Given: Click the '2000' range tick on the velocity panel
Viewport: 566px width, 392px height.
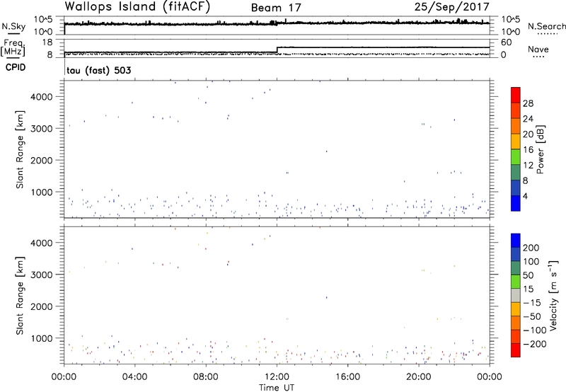Looking at the screenshot, I should click(x=42, y=306).
